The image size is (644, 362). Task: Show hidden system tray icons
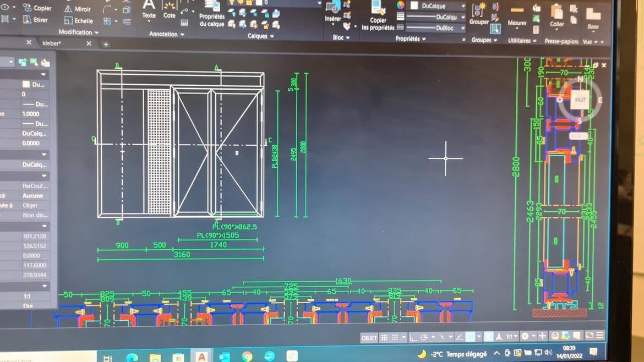tap(496, 353)
